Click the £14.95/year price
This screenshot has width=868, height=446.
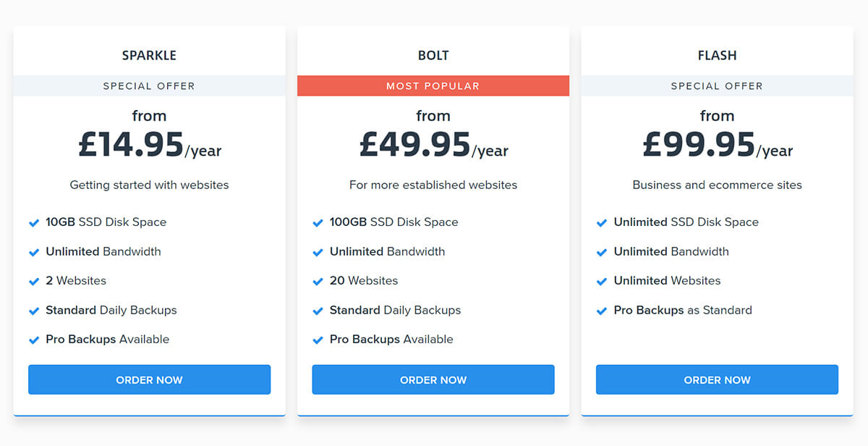(150, 144)
